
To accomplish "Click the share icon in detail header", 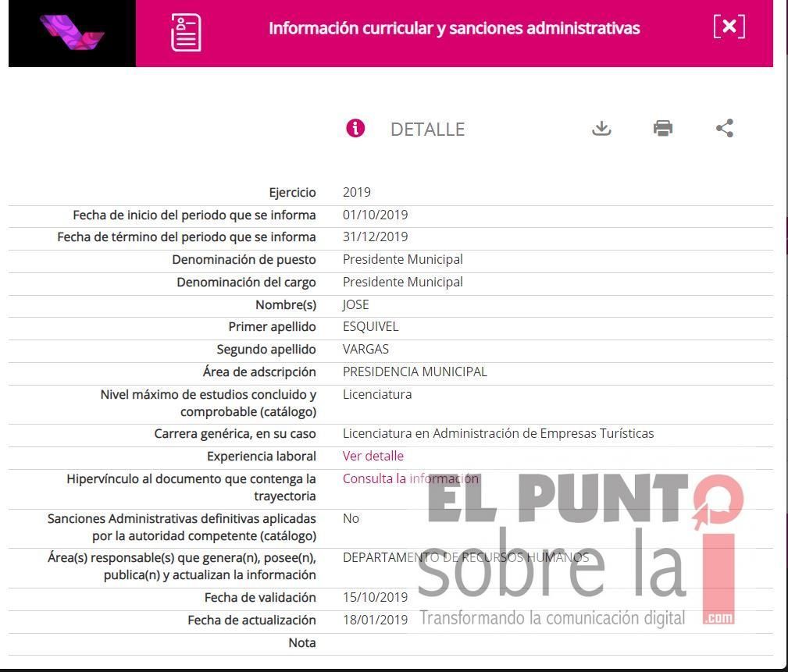I will [x=725, y=129].
